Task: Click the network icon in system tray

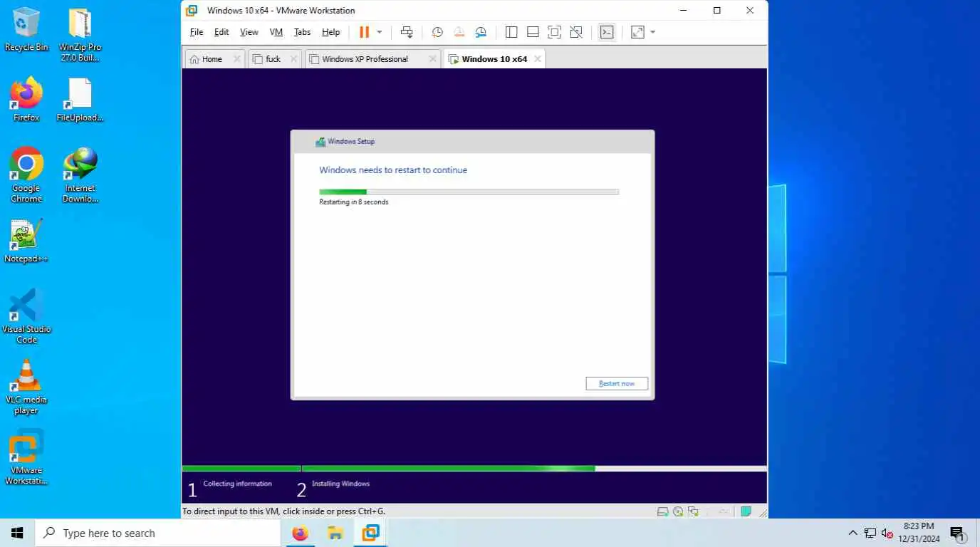Action: tap(870, 533)
